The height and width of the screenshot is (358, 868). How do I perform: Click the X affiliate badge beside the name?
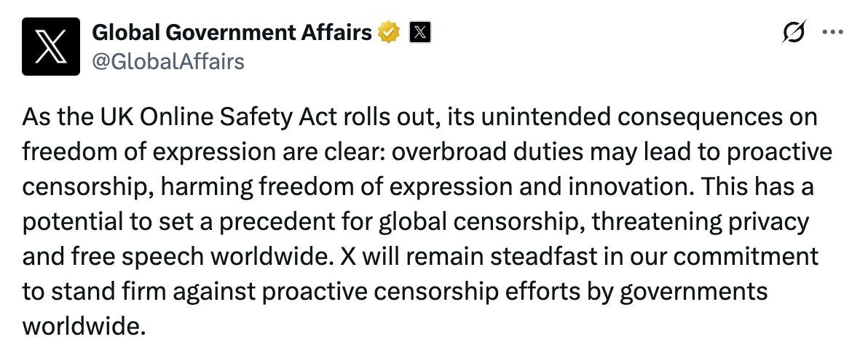[x=420, y=32]
